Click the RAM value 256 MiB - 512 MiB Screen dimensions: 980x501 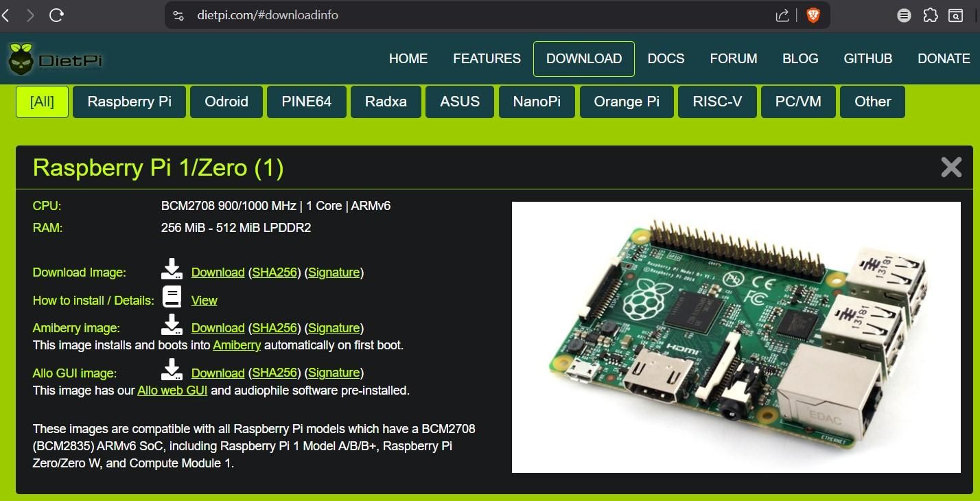[236, 228]
